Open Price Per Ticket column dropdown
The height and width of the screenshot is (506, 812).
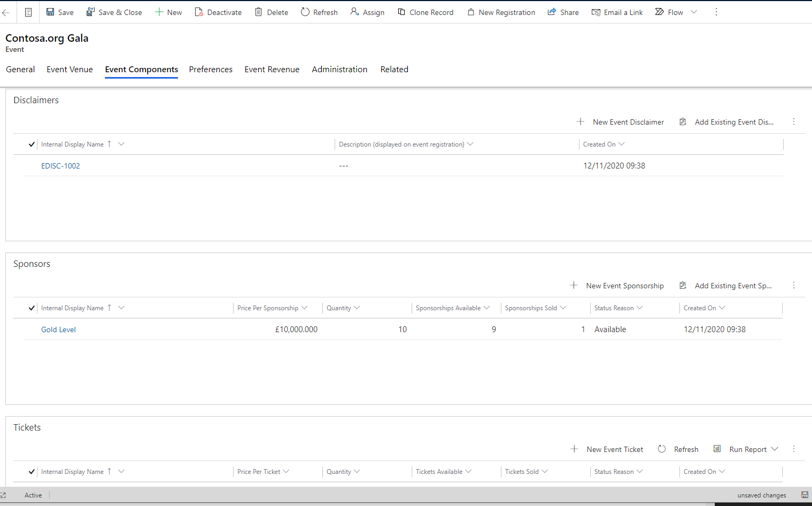pos(286,471)
